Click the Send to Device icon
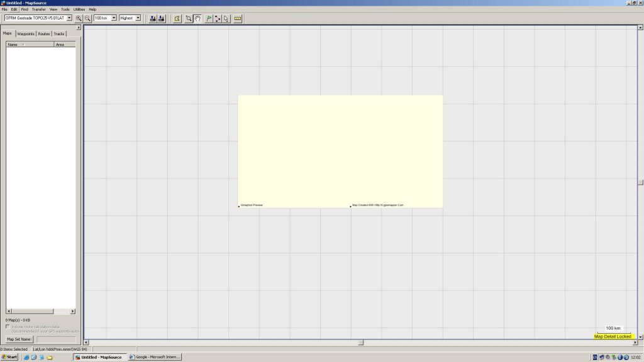 point(153,18)
